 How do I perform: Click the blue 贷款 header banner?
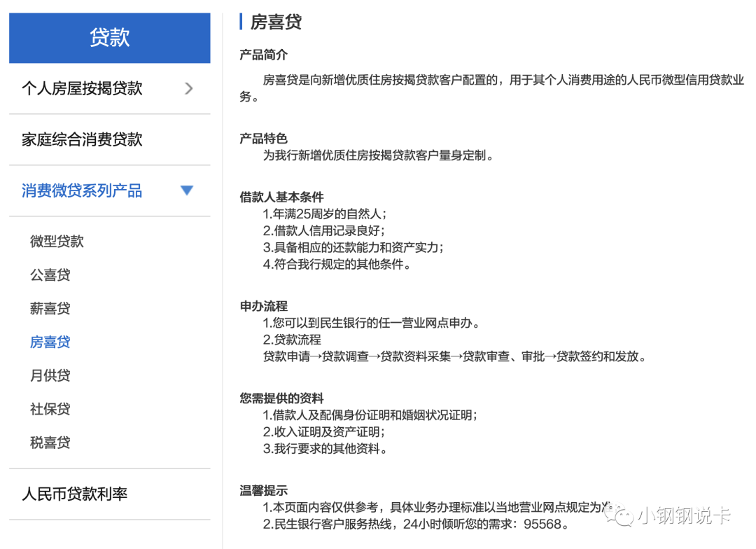109,38
